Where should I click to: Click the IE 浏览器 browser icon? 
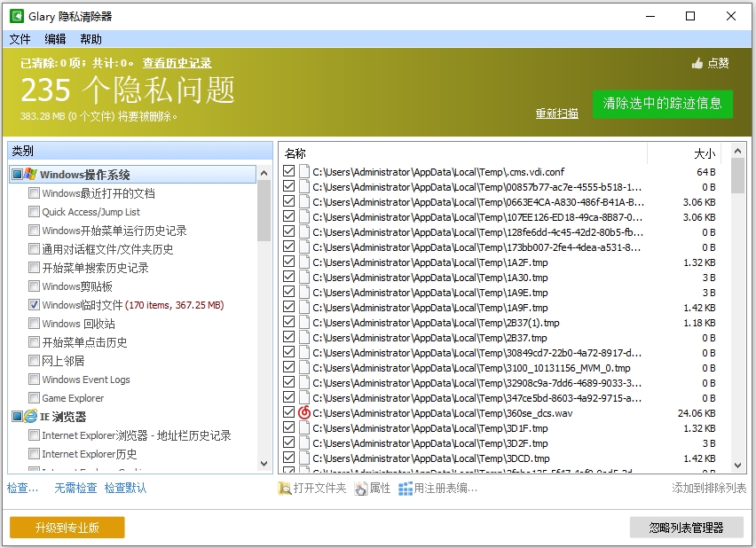coord(30,417)
